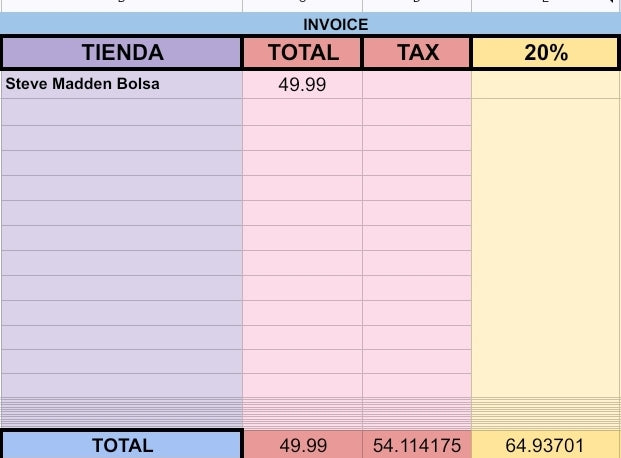The height and width of the screenshot is (458, 621).
Task: Click empty TIENDA cell in third data row
Action: 122,138
